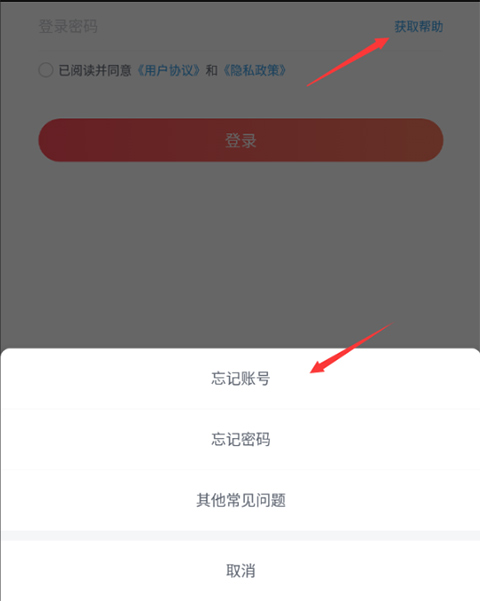Choose the 忘记密码 option
This screenshot has height=601, width=480.
pyautogui.click(x=240, y=439)
